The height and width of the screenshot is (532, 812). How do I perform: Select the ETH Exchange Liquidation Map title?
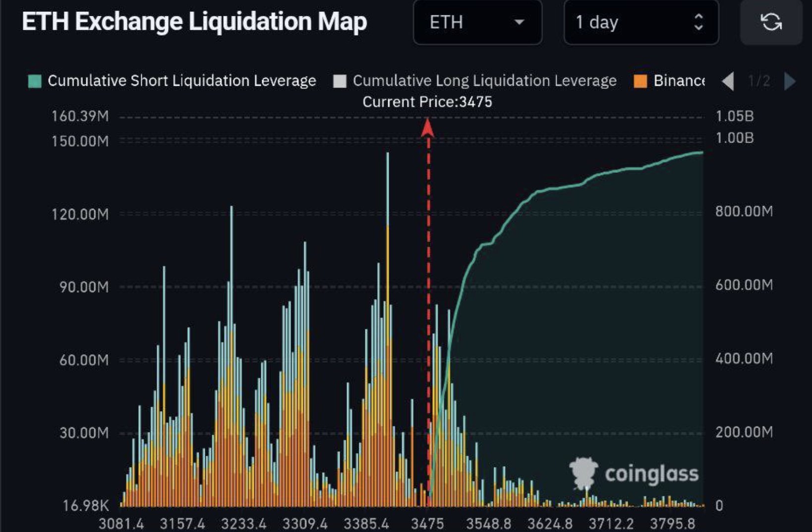coord(194,21)
